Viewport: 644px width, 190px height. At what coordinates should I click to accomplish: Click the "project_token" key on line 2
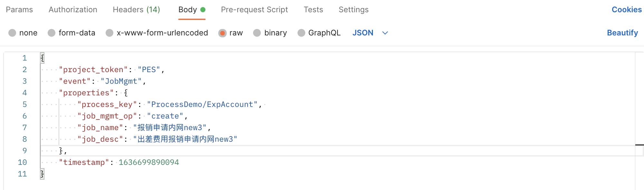click(93, 70)
